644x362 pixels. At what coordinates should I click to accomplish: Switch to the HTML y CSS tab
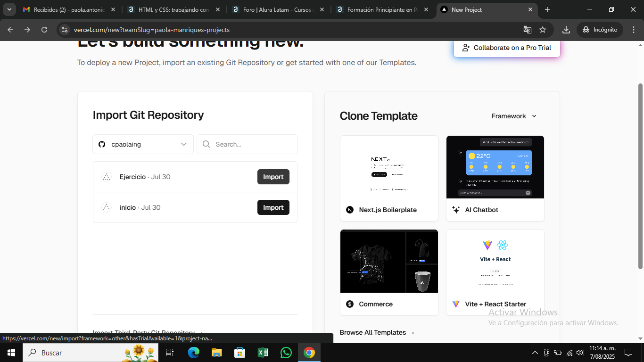click(174, 9)
